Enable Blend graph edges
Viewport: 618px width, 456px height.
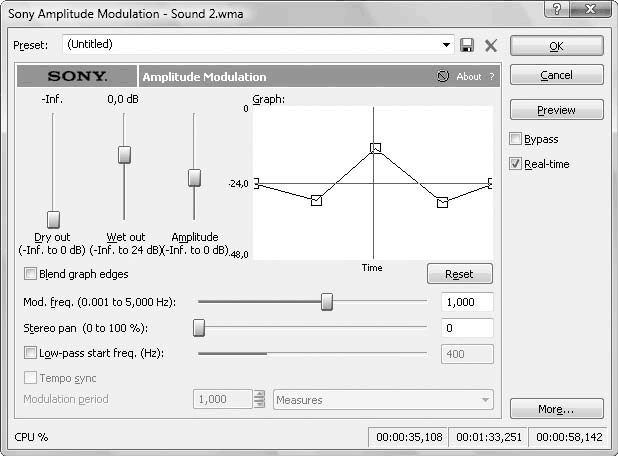point(30,274)
